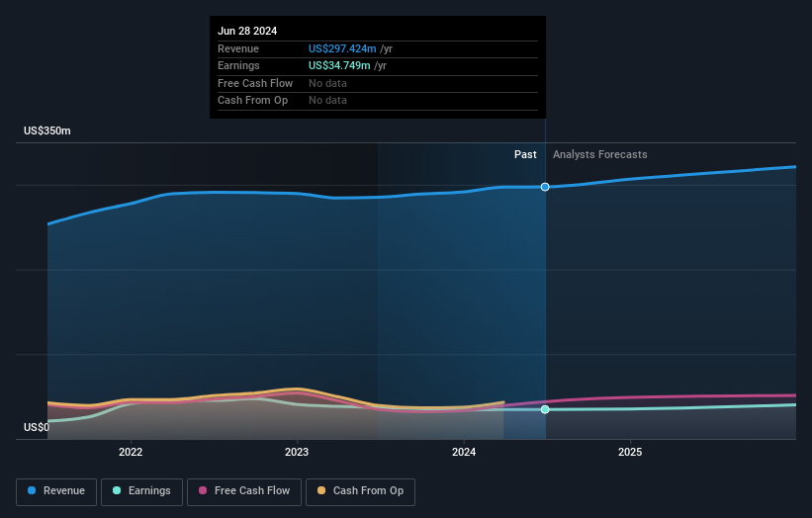Toggle the Revenue legend button

point(56,491)
